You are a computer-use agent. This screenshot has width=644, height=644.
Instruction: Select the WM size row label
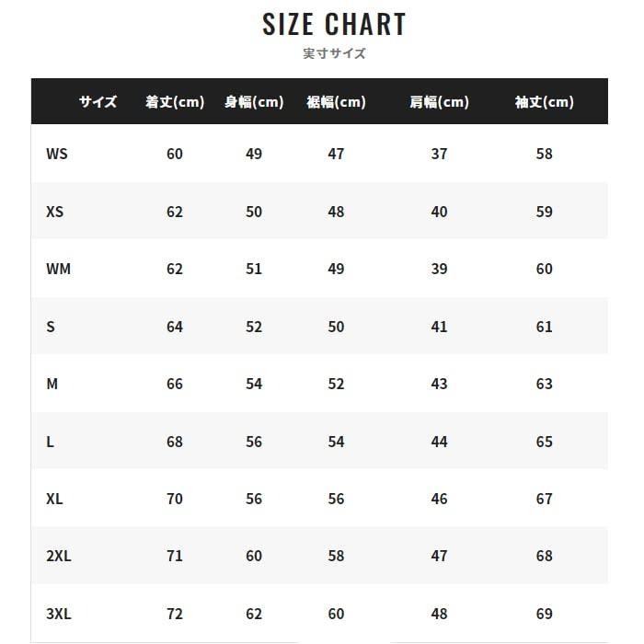pos(58,269)
